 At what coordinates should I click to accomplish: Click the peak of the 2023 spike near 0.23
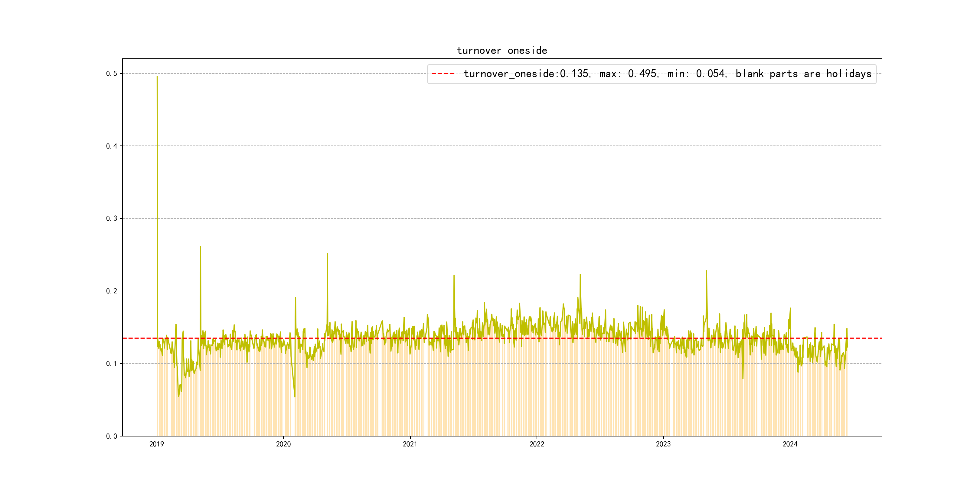tap(707, 271)
